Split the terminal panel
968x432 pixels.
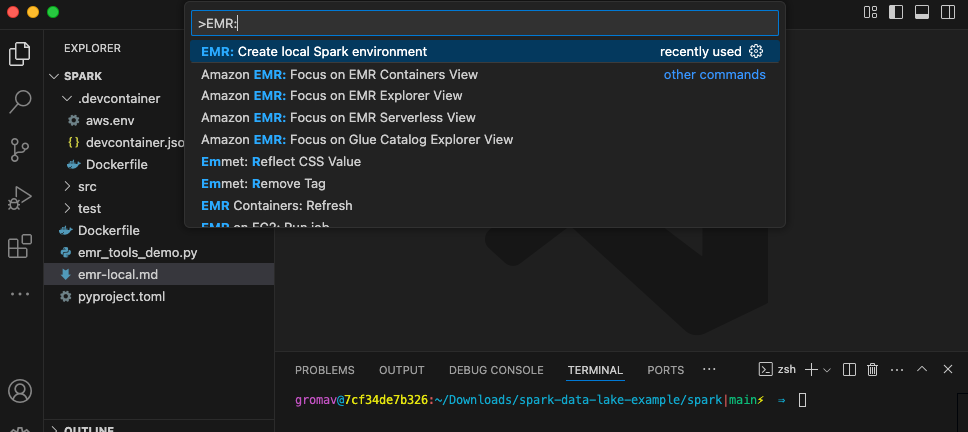[x=849, y=370]
